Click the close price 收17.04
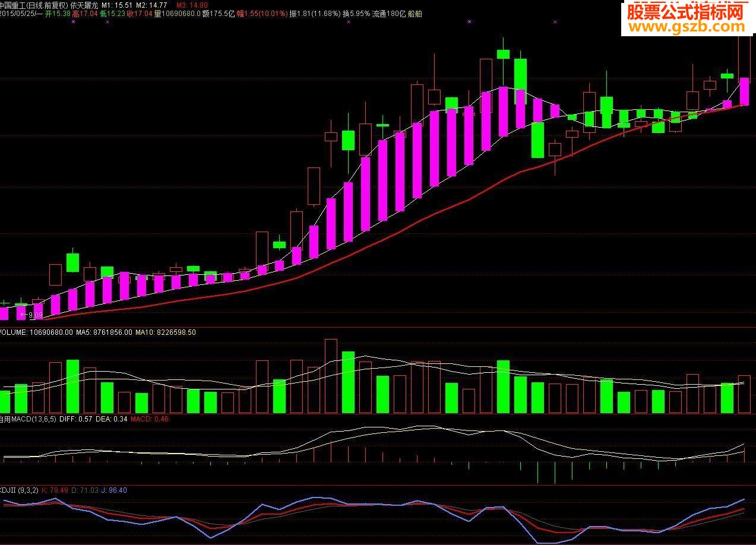Screen dimensions: 756x545 click(x=140, y=13)
